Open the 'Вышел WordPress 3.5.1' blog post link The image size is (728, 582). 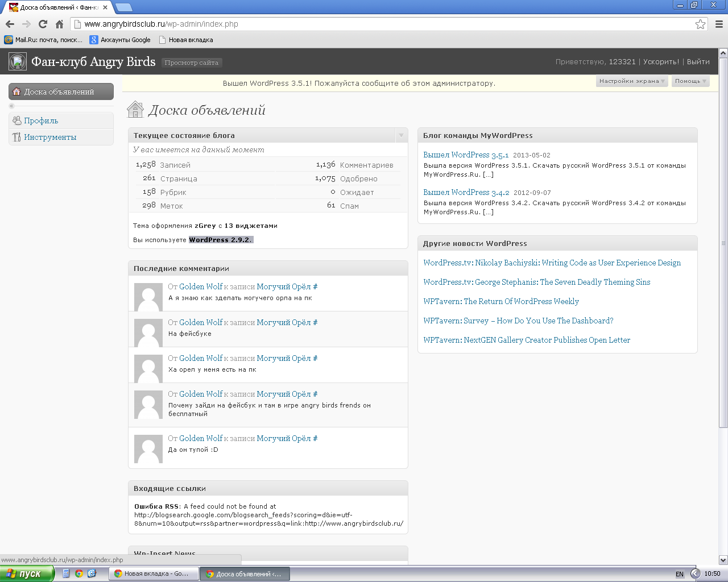(x=466, y=155)
